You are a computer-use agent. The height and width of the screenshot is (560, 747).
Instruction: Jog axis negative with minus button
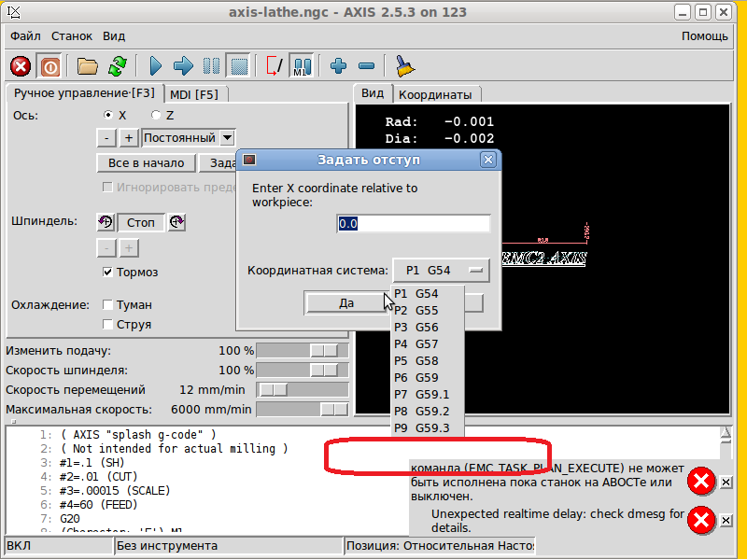tap(106, 138)
